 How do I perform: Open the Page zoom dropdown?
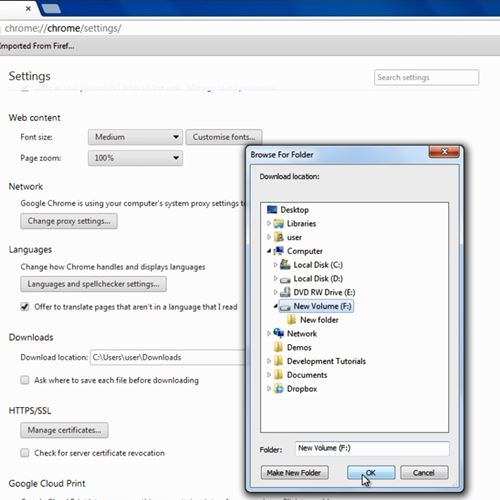(x=135, y=158)
